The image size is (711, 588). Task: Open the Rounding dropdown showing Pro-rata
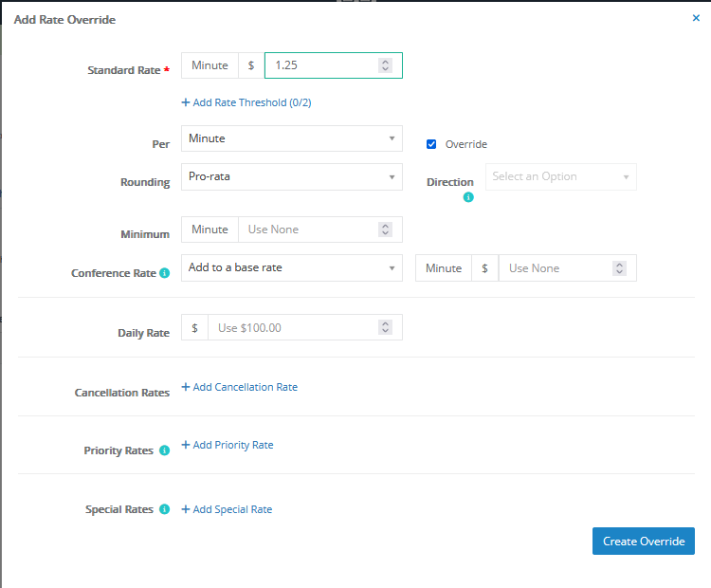pos(291,176)
